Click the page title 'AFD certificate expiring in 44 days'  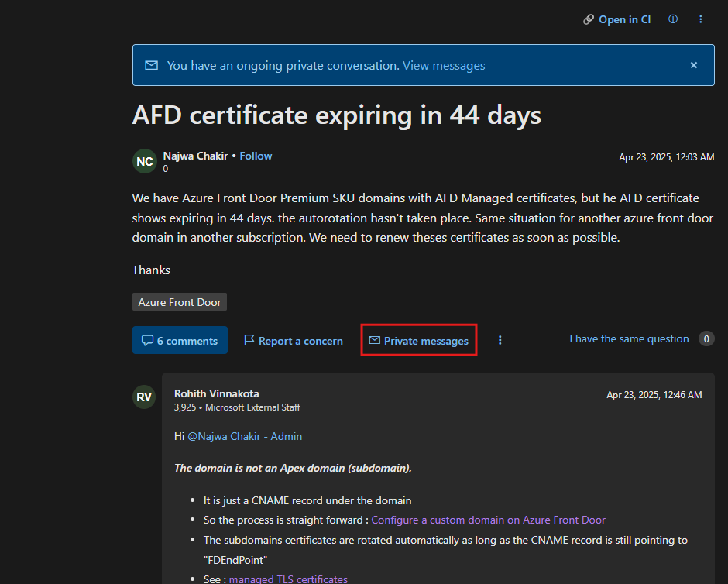[337, 115]
